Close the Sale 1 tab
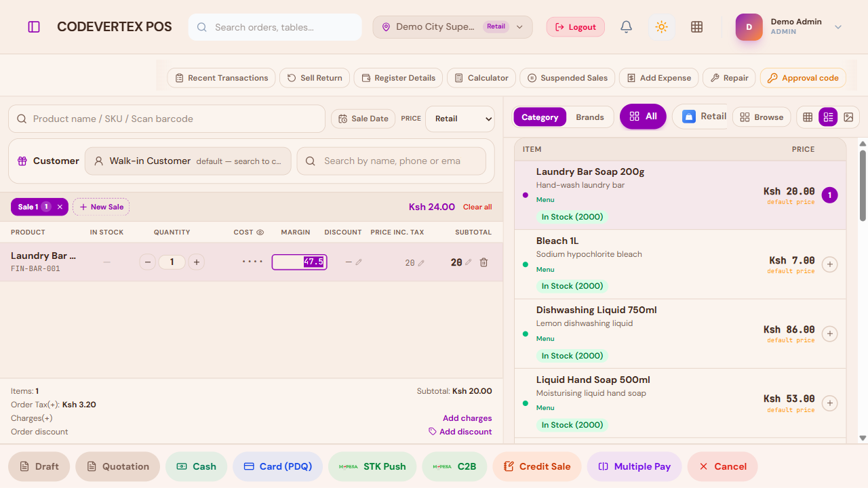Screen dimensions: 868x488 pos(60,207)
